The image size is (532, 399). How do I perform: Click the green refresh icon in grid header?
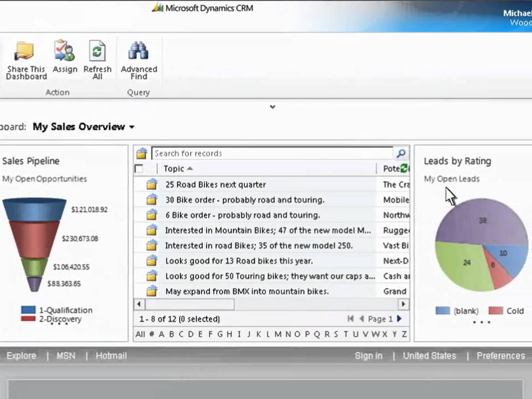(404, 167)
